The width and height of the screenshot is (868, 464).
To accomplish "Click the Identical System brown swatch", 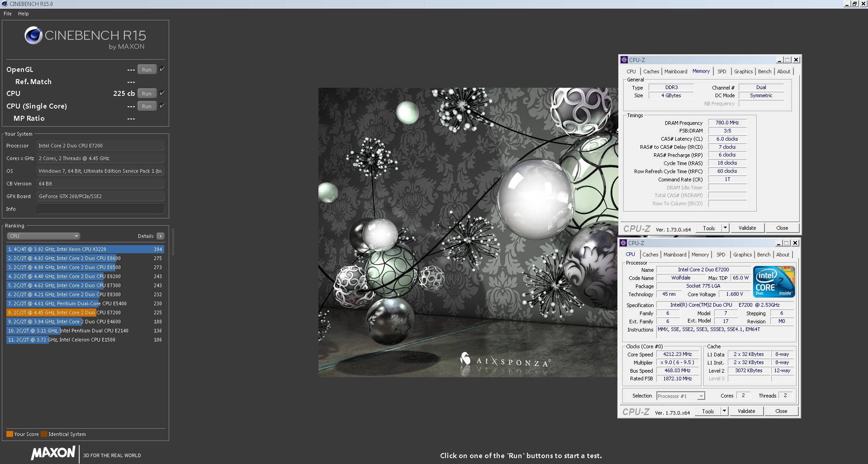I will [x=44, y=434].
